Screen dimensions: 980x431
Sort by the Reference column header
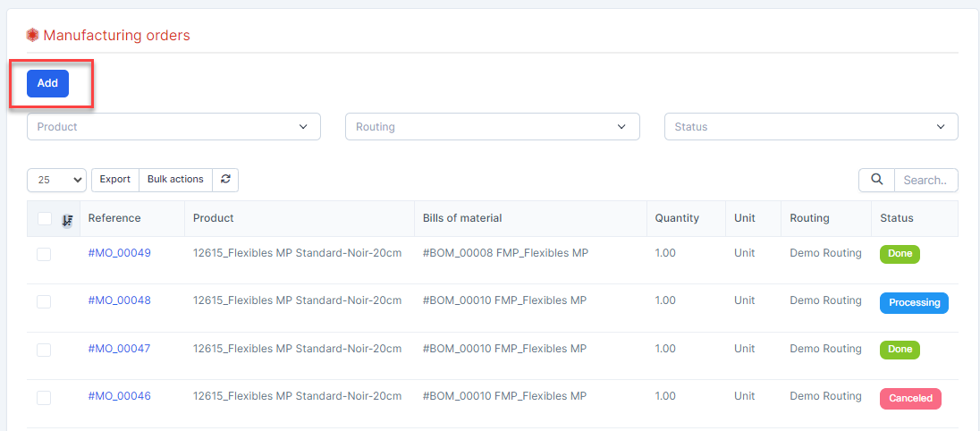(x=114, y=218)
